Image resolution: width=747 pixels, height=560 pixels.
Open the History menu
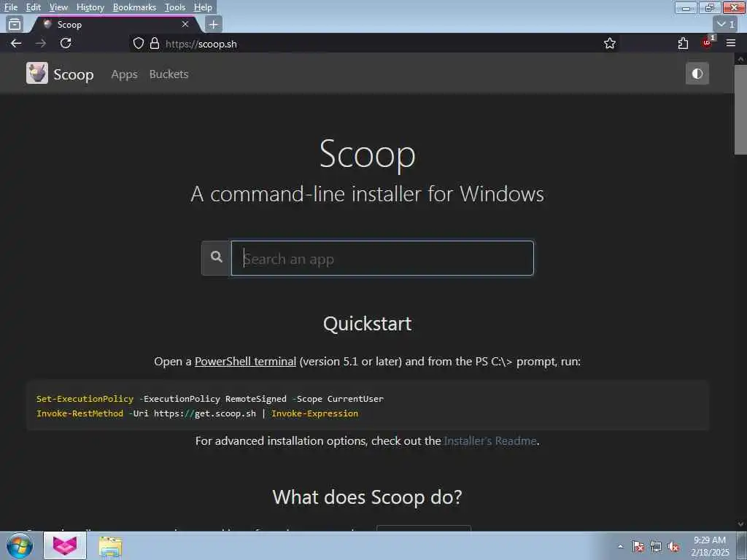[x=90, y=7]
